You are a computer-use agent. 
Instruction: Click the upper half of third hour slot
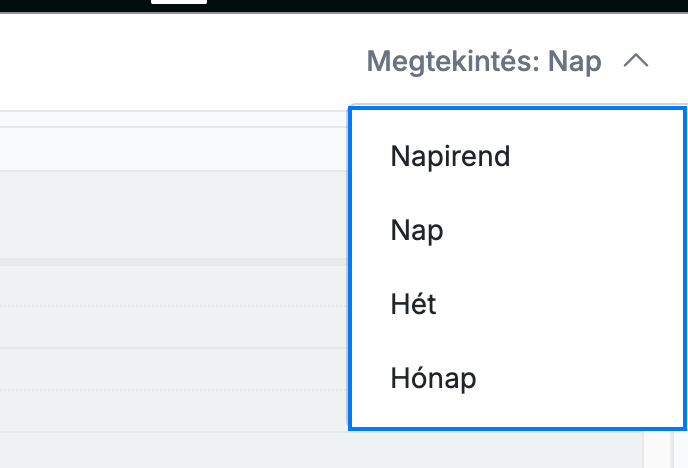click(174, 369)
